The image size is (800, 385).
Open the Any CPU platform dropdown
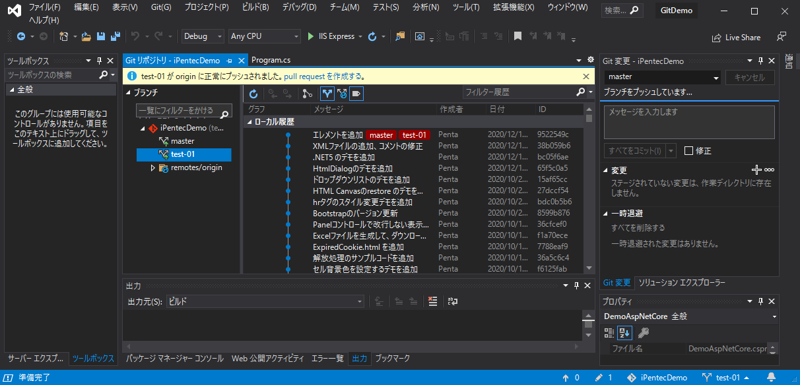(264, 37)
